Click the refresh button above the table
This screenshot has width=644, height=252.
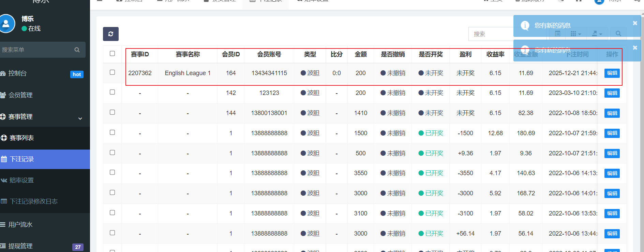pyautogui.click(x=110, y=34)
